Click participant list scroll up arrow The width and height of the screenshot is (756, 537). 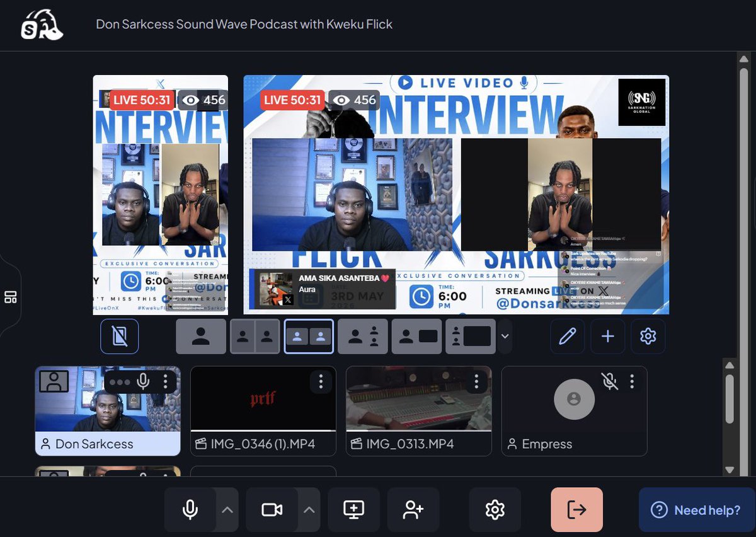(730, 365)
